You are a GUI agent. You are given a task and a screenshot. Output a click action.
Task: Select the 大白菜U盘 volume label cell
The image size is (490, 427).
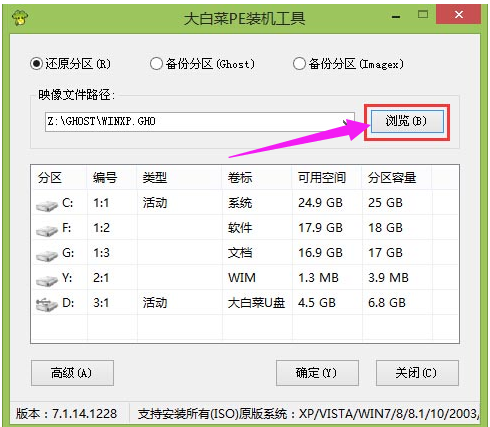256,303
